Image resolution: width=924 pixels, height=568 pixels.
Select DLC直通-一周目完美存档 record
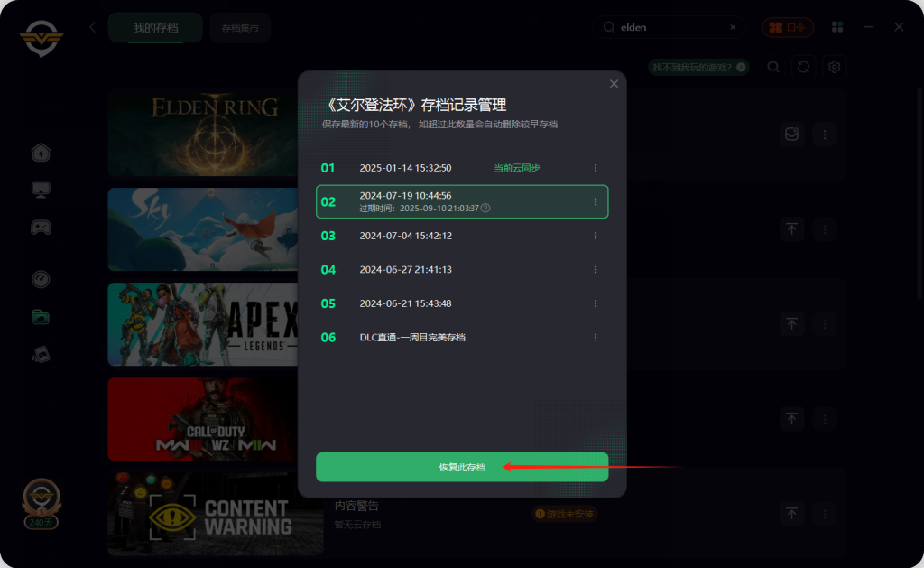click(462, 338)
